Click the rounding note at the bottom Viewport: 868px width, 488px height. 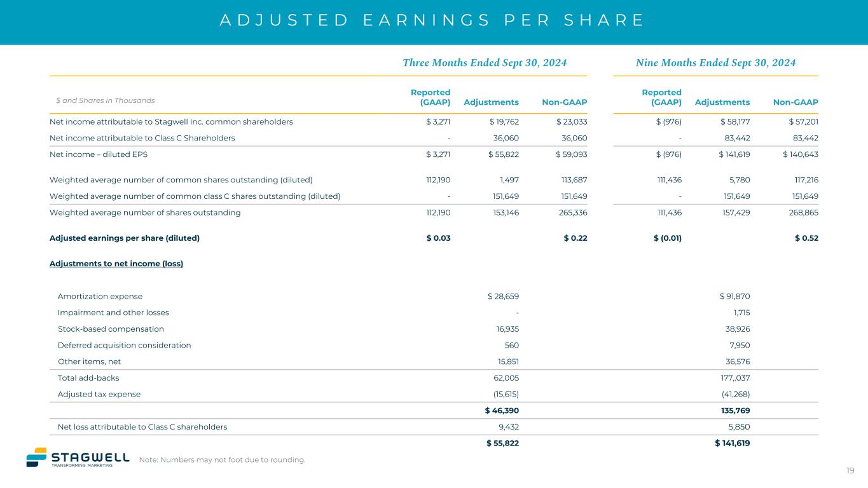[222, 460]
